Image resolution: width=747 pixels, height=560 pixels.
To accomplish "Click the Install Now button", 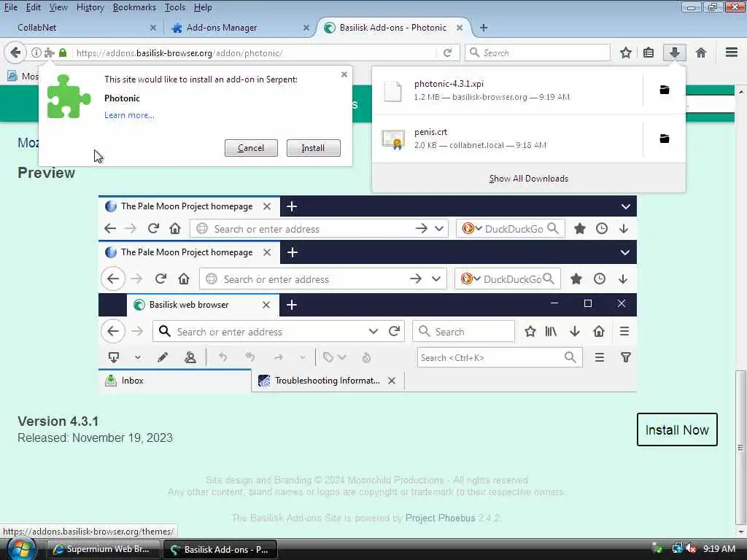I will pos(677,429).
